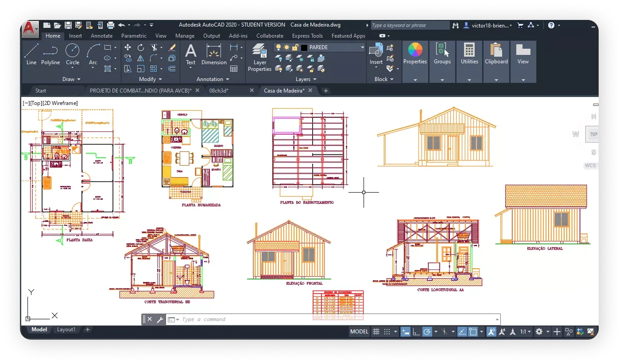Open the PAREDE layer dropdown
Screen dimensions: 623x364
point(362,47)
